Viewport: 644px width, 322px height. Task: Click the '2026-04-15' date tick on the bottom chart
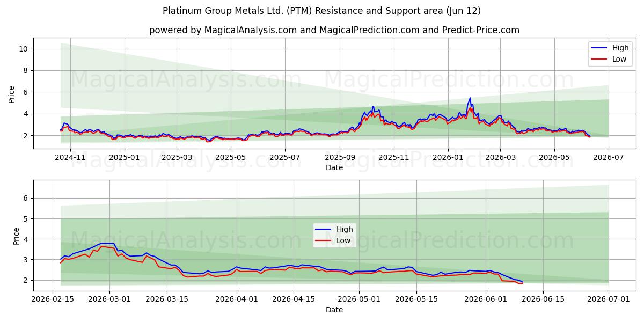click(294, 300)
